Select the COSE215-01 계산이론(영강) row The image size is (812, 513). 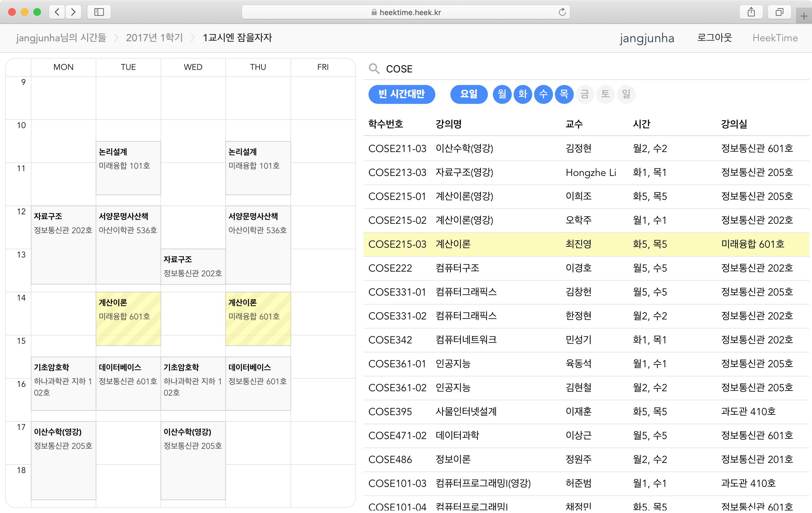click(x=586, y=196)
